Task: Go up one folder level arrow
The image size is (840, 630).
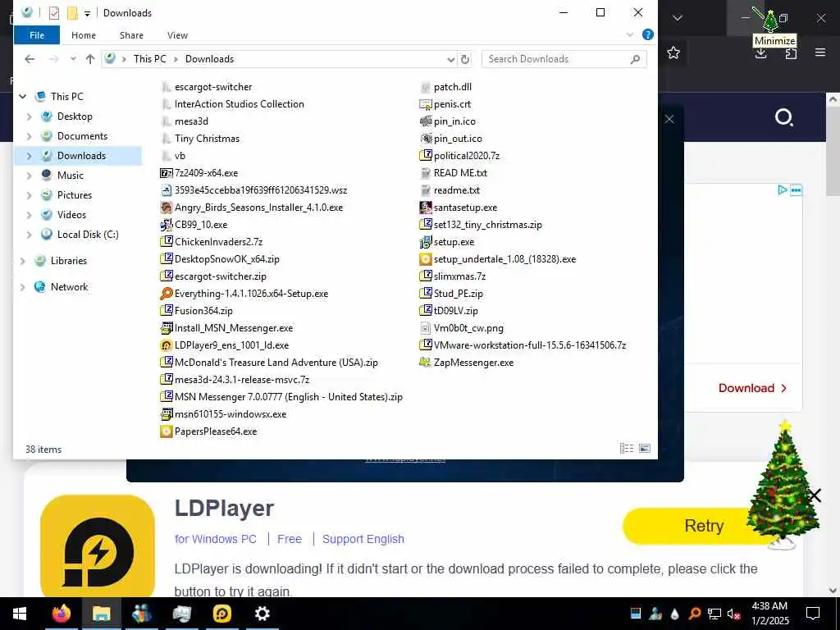Action: [90, 59]
